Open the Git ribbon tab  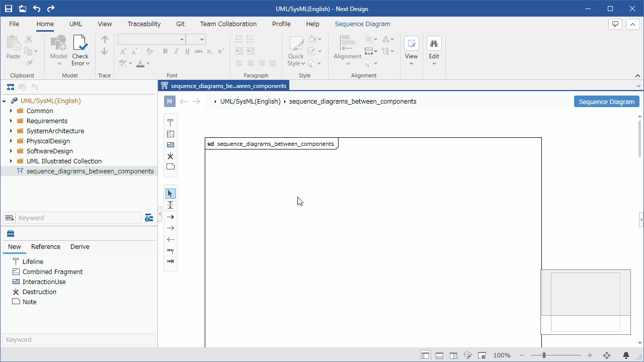click(181, 24)
